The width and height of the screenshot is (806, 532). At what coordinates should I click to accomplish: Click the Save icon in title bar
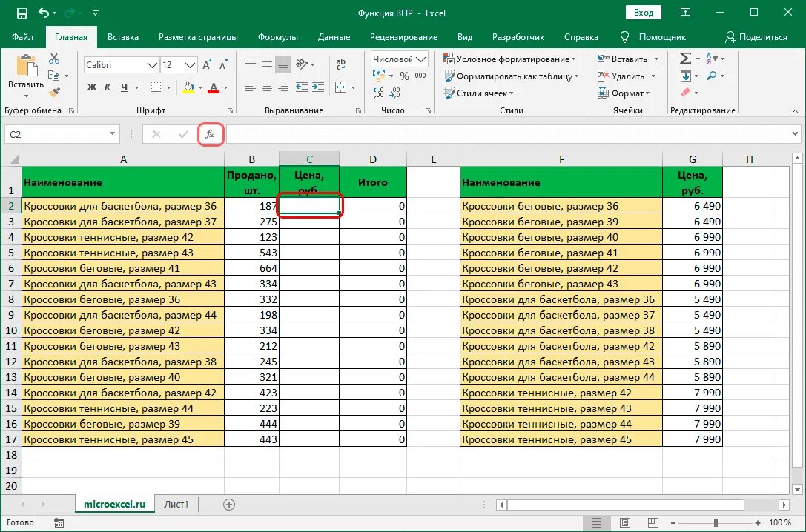[x=22, y=13]
